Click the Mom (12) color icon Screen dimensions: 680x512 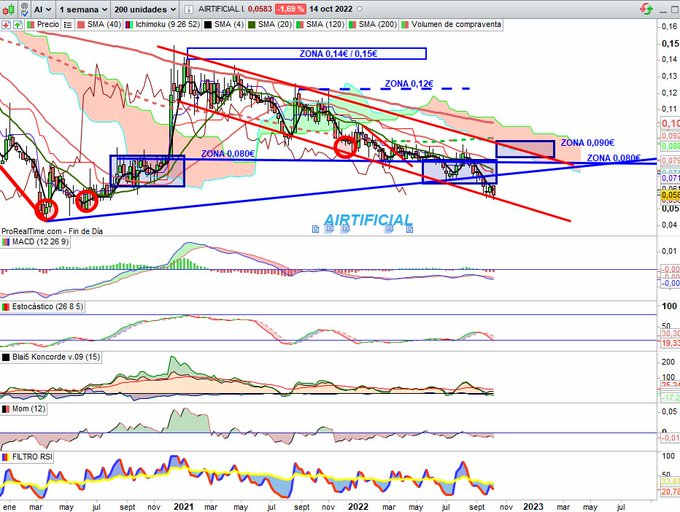point(6,409)
